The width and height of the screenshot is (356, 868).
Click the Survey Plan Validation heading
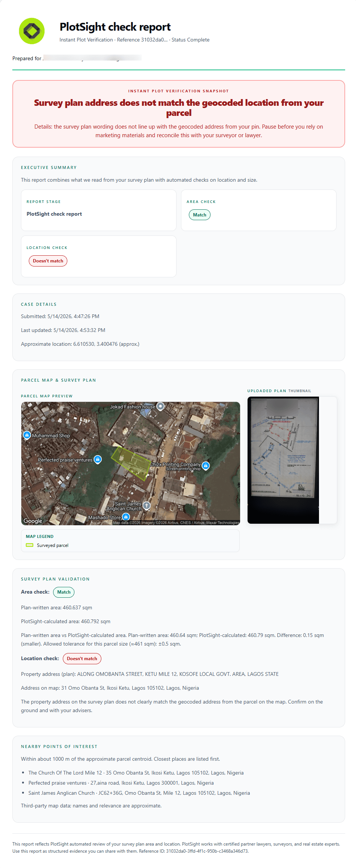click(55, 579)
